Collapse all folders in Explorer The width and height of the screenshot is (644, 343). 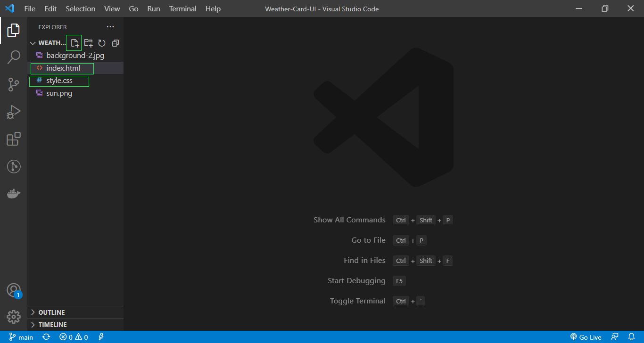point(115,43)
